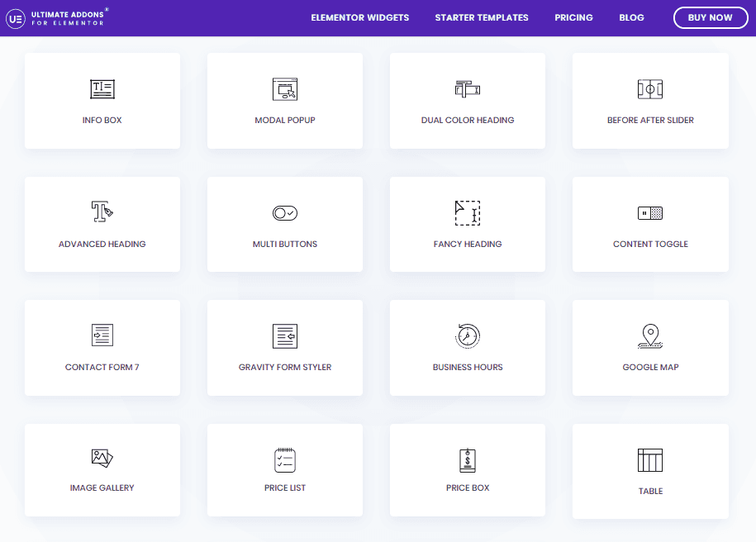Open the Modal Popup label link
This screenshot has width=756, height=542.
[285, 120]
